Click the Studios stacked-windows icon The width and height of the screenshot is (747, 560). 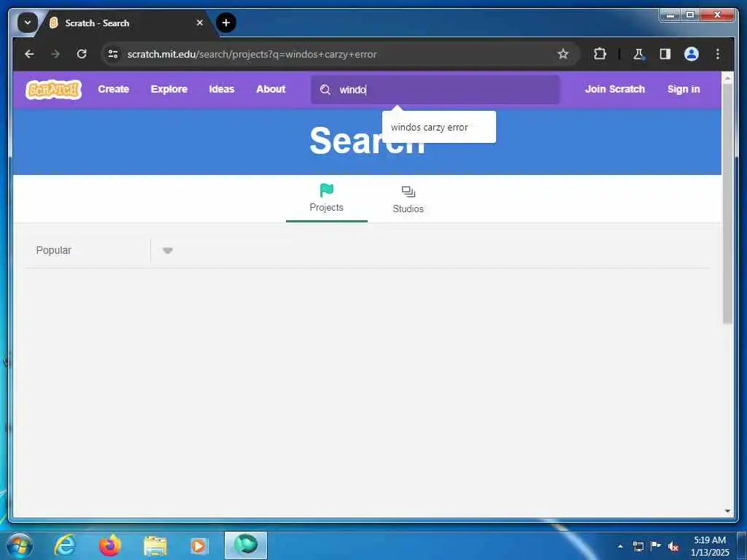[409, 192]
